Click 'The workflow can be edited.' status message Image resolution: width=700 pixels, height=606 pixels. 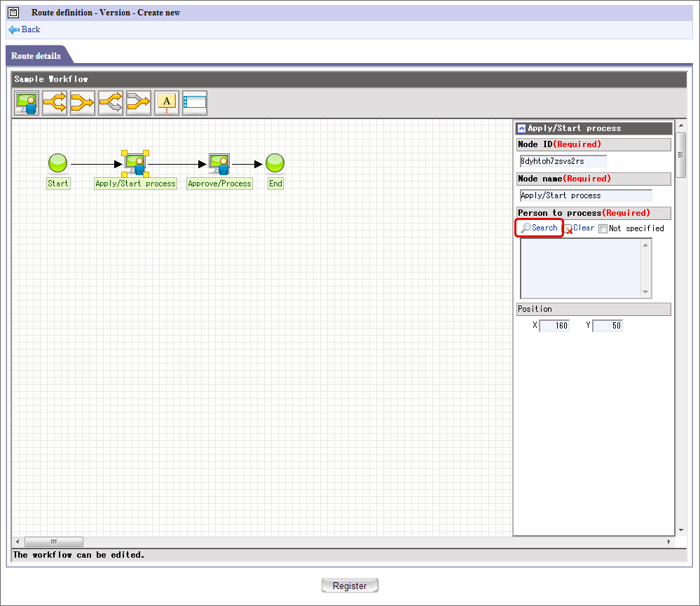pyautogui.click(x=78, y=555)
